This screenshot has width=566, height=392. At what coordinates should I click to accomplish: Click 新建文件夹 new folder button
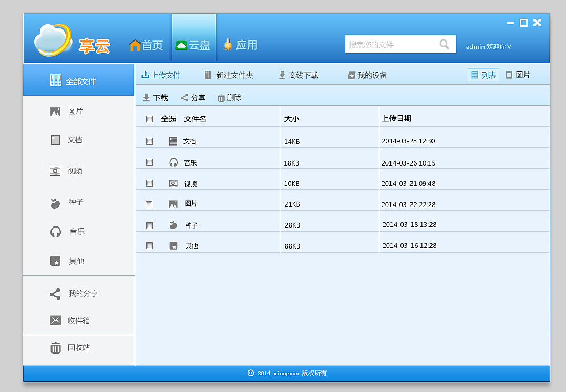click(229, 75)
